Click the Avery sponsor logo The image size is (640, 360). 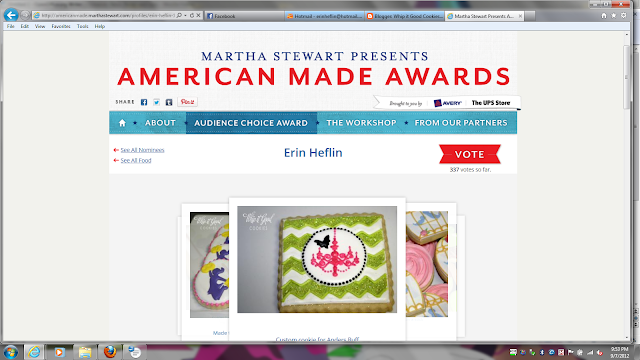(447, 103)
